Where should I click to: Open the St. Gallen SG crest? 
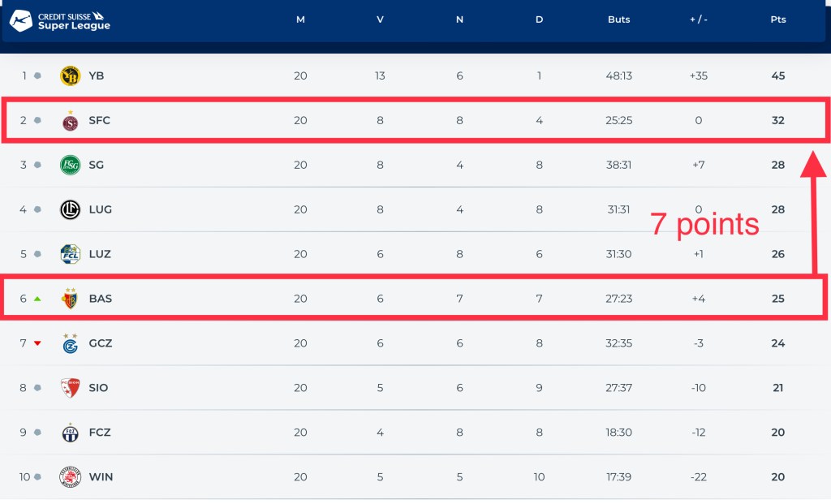[x=71, y=166]
